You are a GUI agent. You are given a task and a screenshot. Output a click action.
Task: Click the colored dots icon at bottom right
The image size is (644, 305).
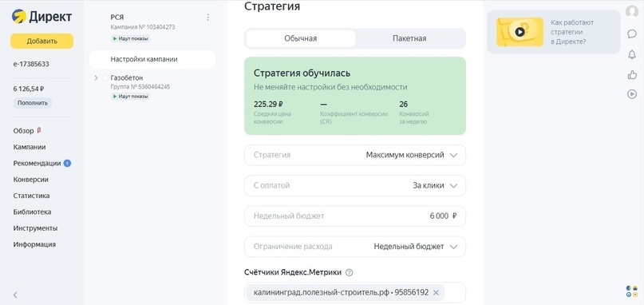(x=632, y=291)
